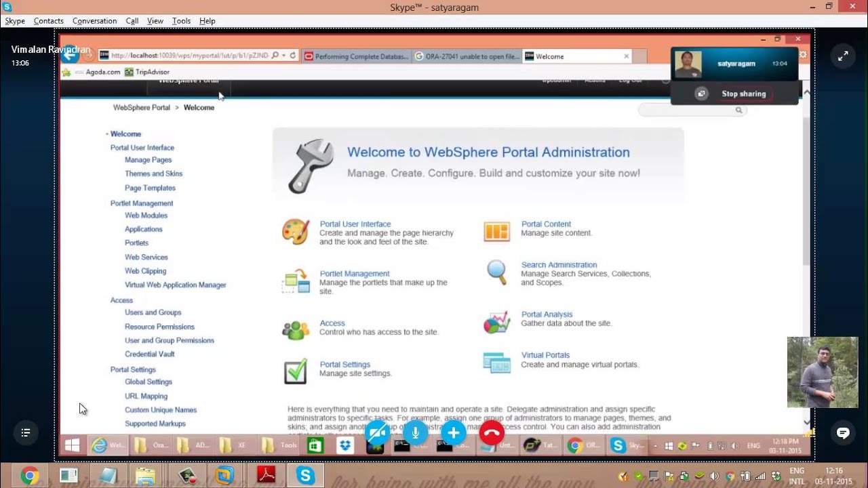The image size is (868, 488).
Task: Mute the microphone in call controls
Action: (416, 432)
